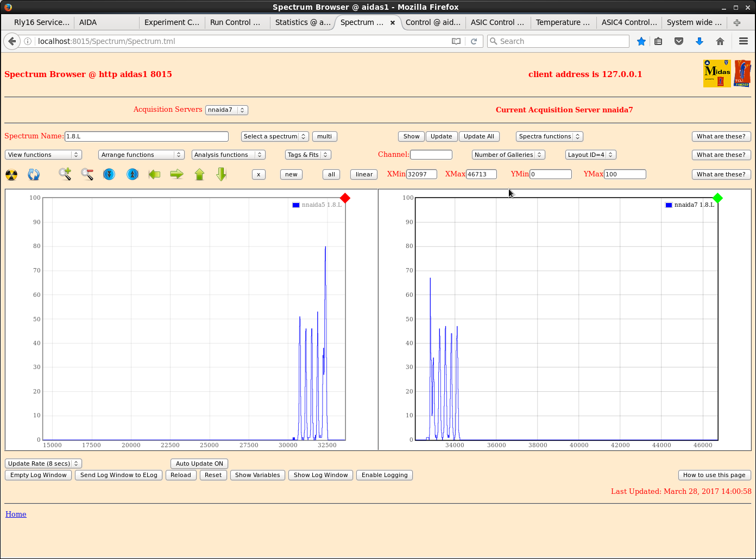Close the Spectrum tab
Viewport: 756px width, 559px height.
coord(393,23)
